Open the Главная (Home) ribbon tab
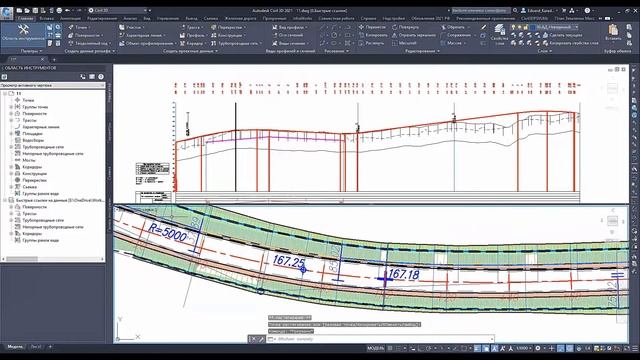This screenshot has width=640, height=360. (x=25, y=18)
